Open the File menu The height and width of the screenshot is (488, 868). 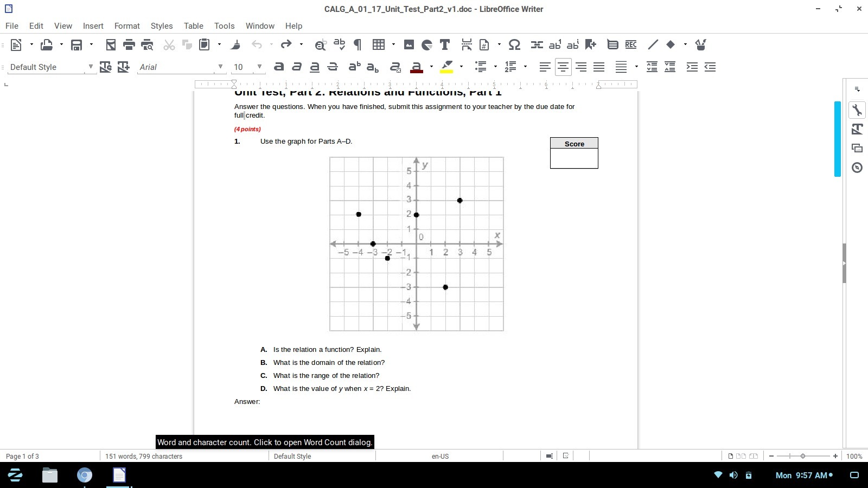click(12, 26)
